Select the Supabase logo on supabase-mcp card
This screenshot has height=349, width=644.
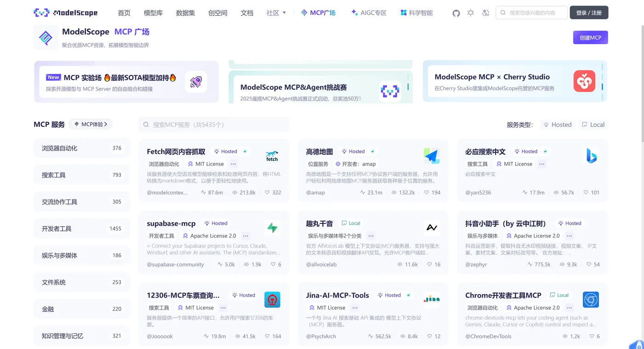click(273, 228)
